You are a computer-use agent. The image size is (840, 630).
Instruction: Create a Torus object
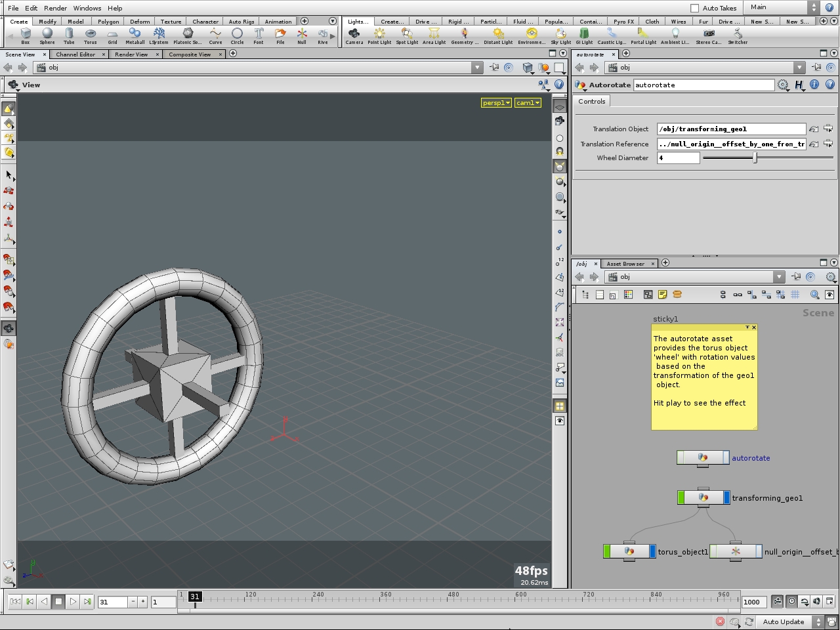point(91,35)
